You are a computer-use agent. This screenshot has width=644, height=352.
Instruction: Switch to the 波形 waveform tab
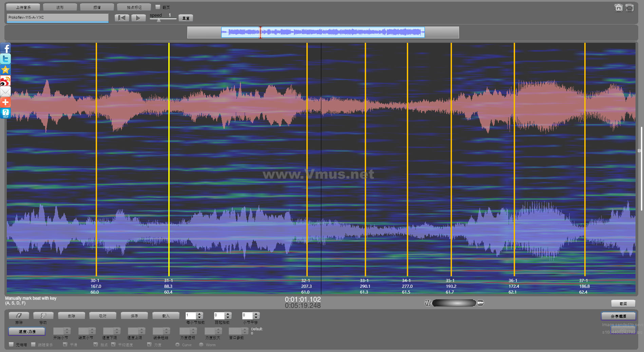tap(60, 7)
